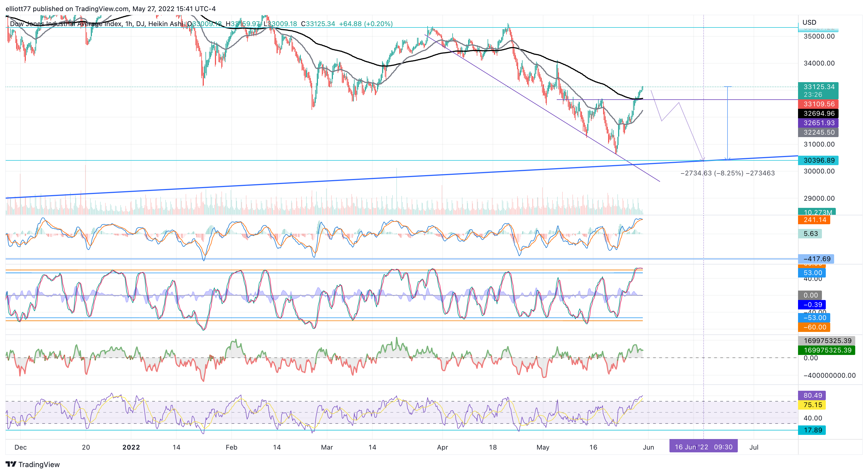Click the Apr label on the time axis
Image resolution: width=868 pixels, height=474 pixels.
click(442, 447)
